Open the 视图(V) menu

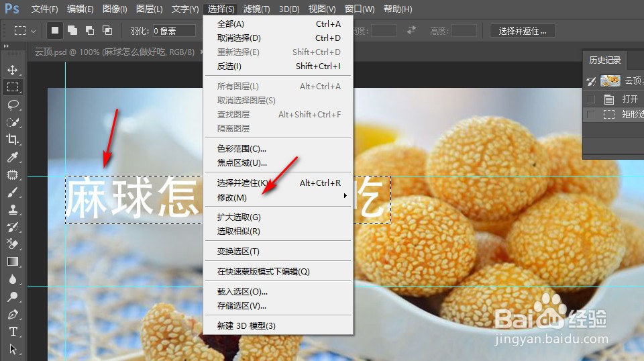point(321,9)
